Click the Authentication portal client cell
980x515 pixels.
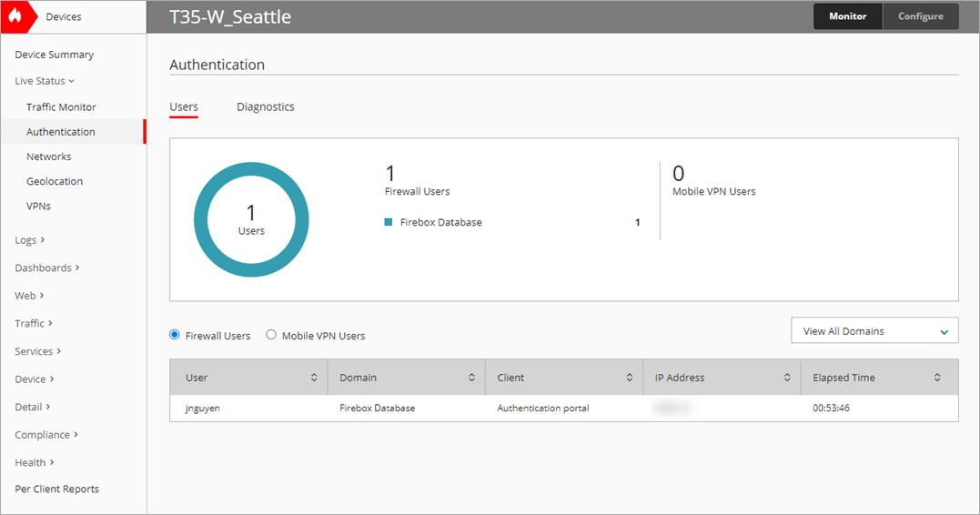tap(543, 409)
